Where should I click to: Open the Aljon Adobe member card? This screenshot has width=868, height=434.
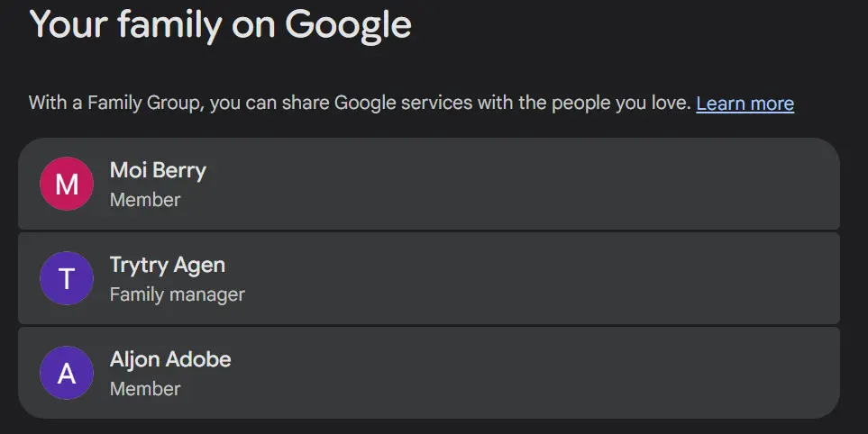tap(429, 373)
